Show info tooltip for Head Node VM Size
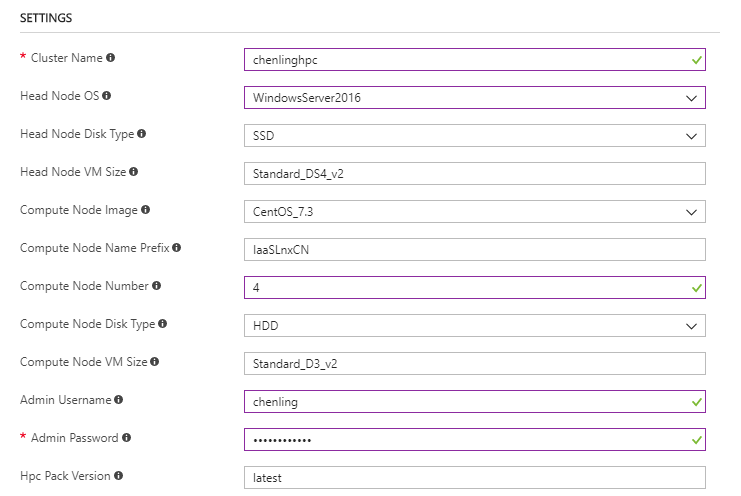The image size is (741, 496). (x=134, y=172)
